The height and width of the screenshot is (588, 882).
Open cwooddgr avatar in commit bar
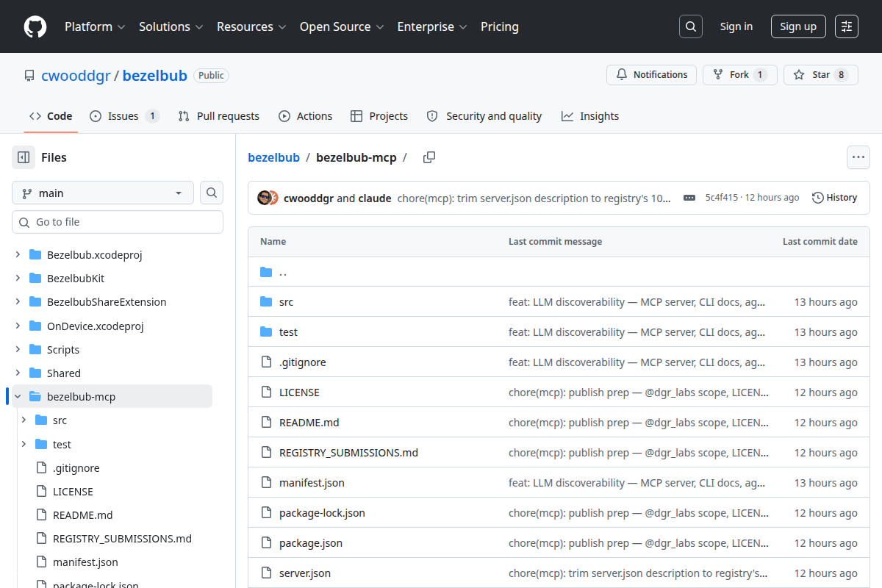[264, 198]
